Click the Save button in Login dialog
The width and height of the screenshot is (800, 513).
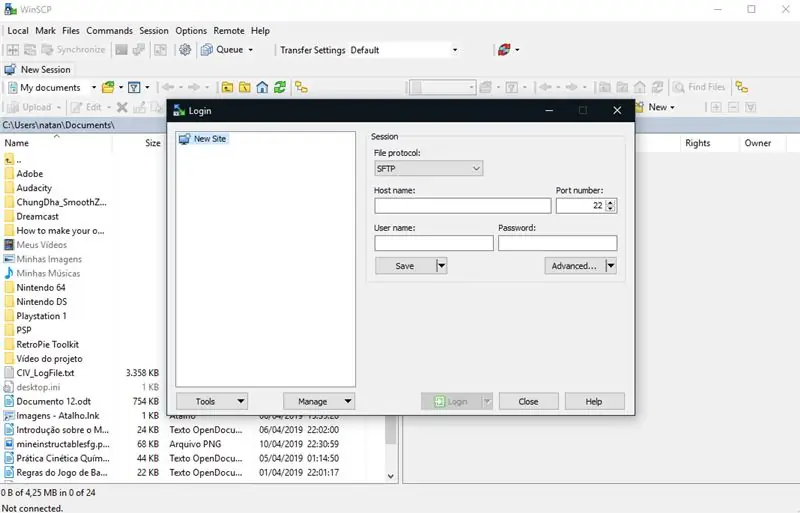pos(406,266)
